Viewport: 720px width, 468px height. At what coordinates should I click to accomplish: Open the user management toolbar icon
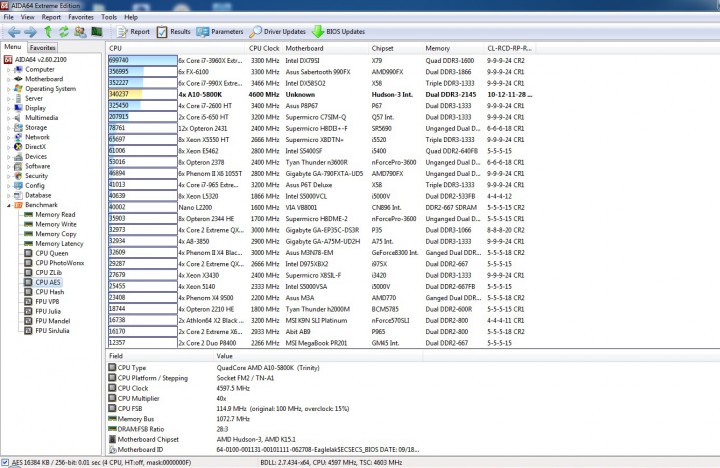coord(80,31)
